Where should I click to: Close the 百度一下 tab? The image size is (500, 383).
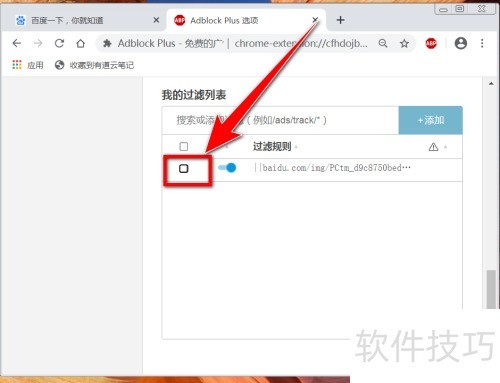156,20
